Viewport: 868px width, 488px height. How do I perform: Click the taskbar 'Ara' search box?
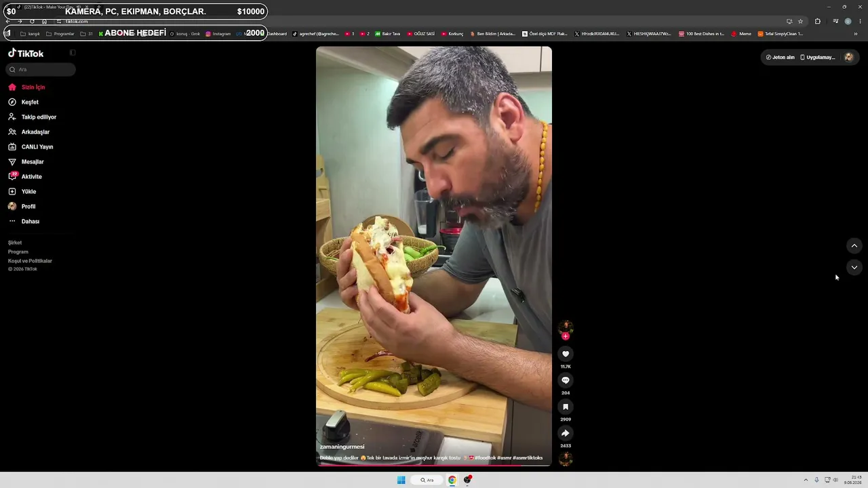427,480
